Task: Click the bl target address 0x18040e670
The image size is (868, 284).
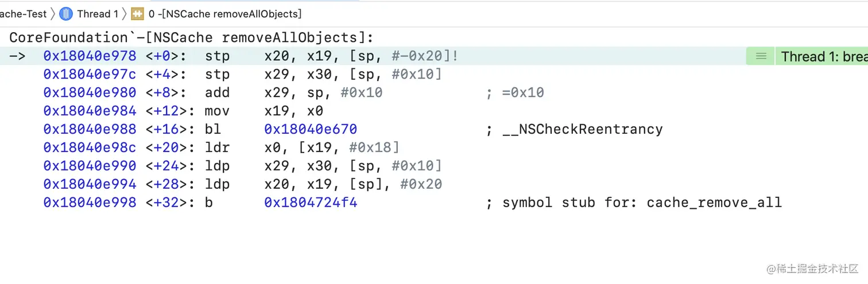Action: click(311, 129)
